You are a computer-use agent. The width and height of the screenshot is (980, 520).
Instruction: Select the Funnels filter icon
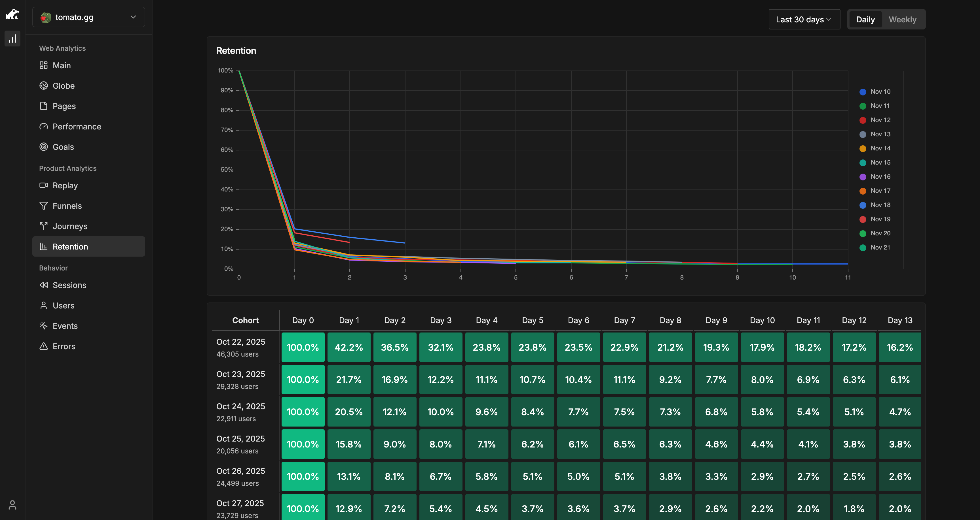[43, 206]
